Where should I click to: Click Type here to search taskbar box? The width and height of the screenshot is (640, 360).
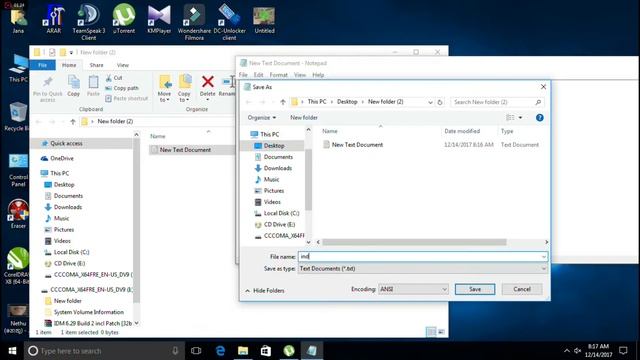[104, 351]
